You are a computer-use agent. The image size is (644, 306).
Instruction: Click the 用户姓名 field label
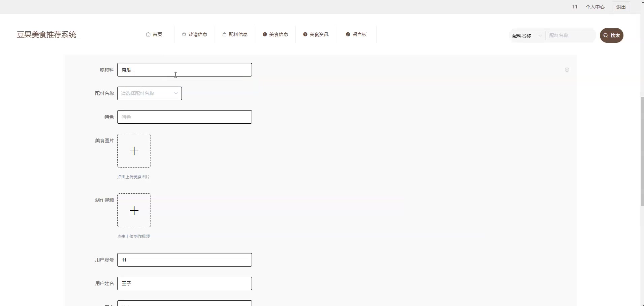point(104,283)
